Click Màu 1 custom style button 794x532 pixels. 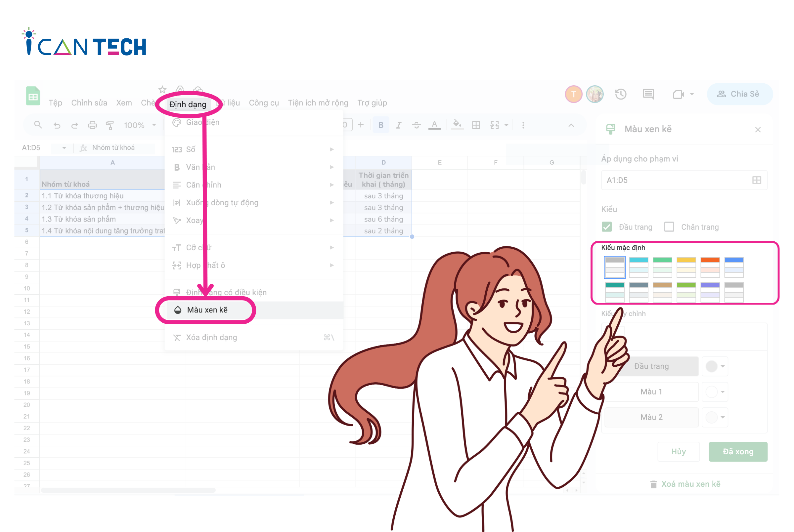pyautogui.click(x=651, y=391)
